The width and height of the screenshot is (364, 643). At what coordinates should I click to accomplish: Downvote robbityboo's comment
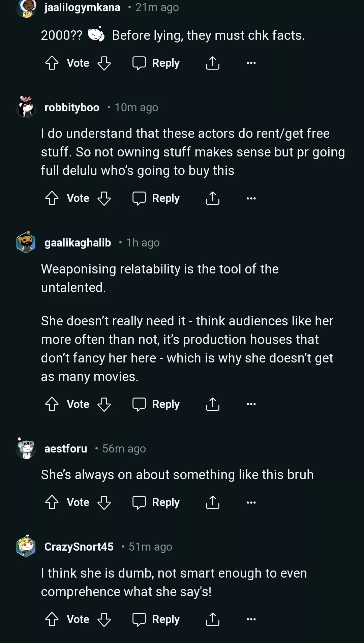click(x=104, y=198)
